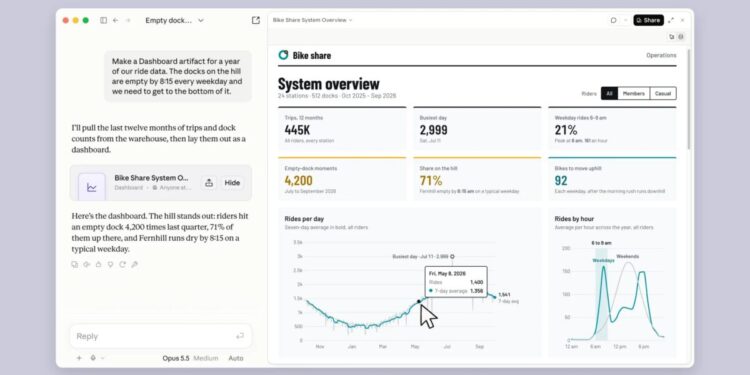
Task: Click the user message bubble about Dashboard artifact
Action: pyautogui.click(x=178, y=77)
